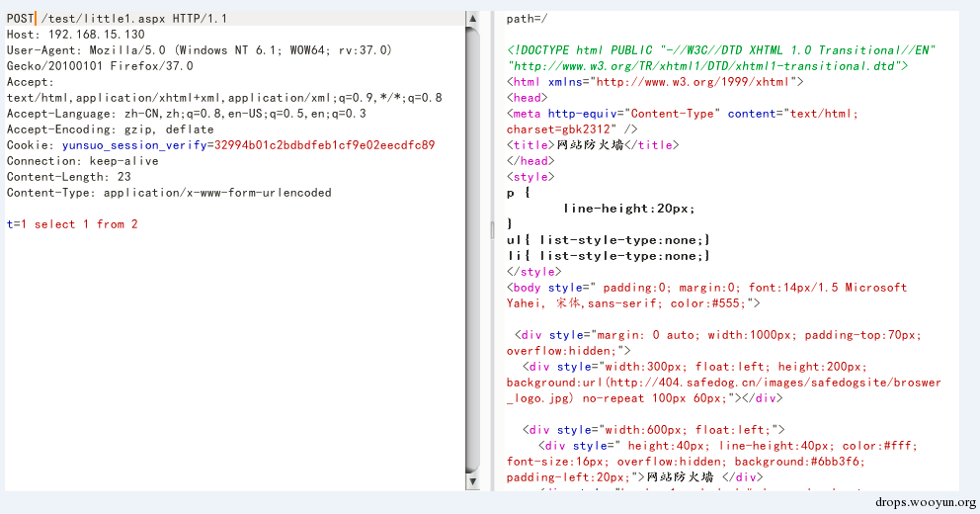Viewport: 980px width, 514px height.
Task: Click the Accept-Language header line
Action: coord(187,114)
